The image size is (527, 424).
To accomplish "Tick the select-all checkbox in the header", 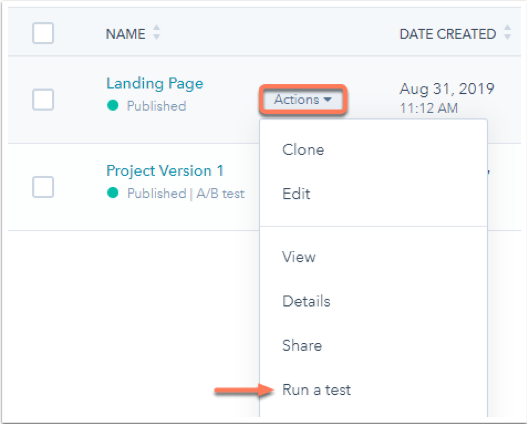I will (x=43, y=33).
